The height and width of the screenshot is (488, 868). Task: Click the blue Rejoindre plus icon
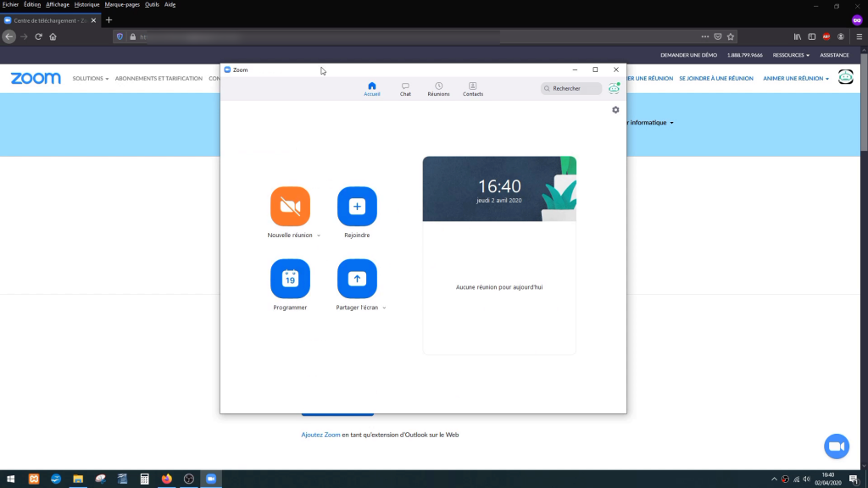[x=357, y=207]
